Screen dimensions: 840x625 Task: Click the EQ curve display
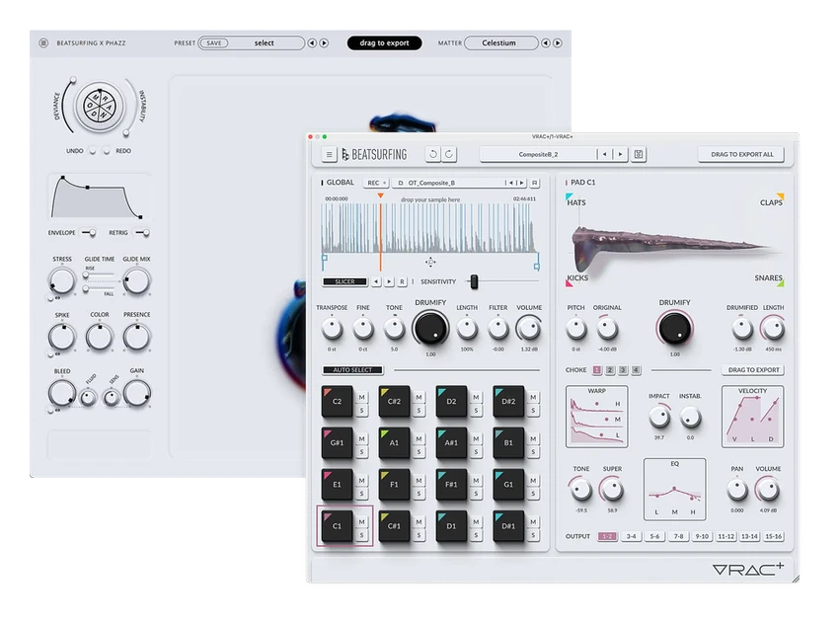click(x=674, y=490)
